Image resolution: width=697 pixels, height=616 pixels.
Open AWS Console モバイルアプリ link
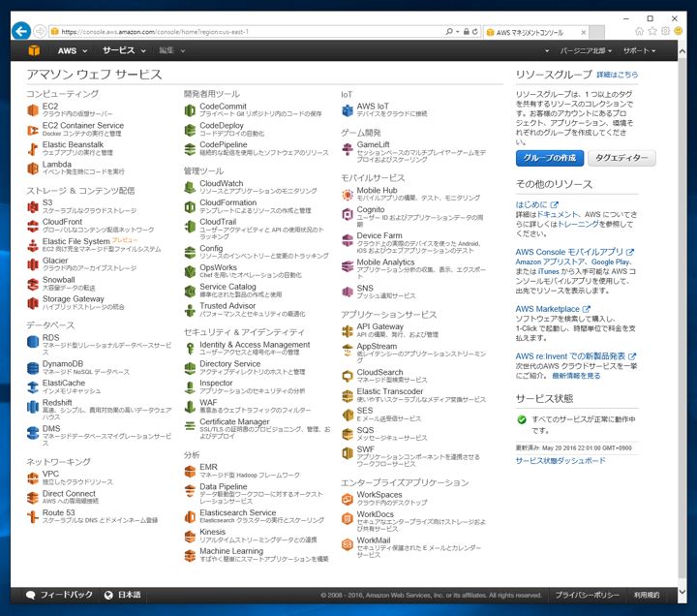574,252
